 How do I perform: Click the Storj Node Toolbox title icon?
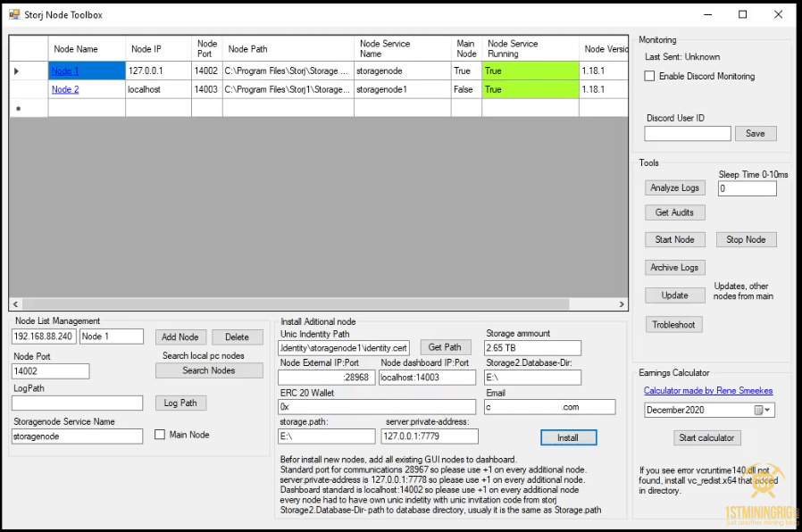tap(14, 14)
